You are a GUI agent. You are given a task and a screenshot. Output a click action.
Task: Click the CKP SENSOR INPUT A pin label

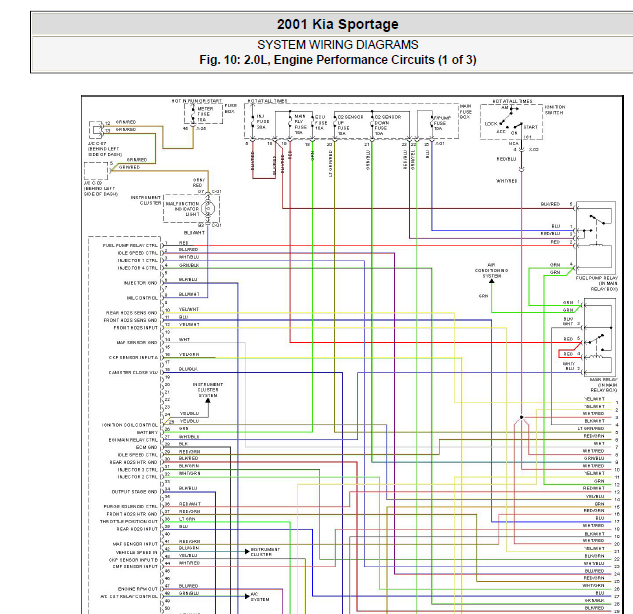[x=133, y=358]
